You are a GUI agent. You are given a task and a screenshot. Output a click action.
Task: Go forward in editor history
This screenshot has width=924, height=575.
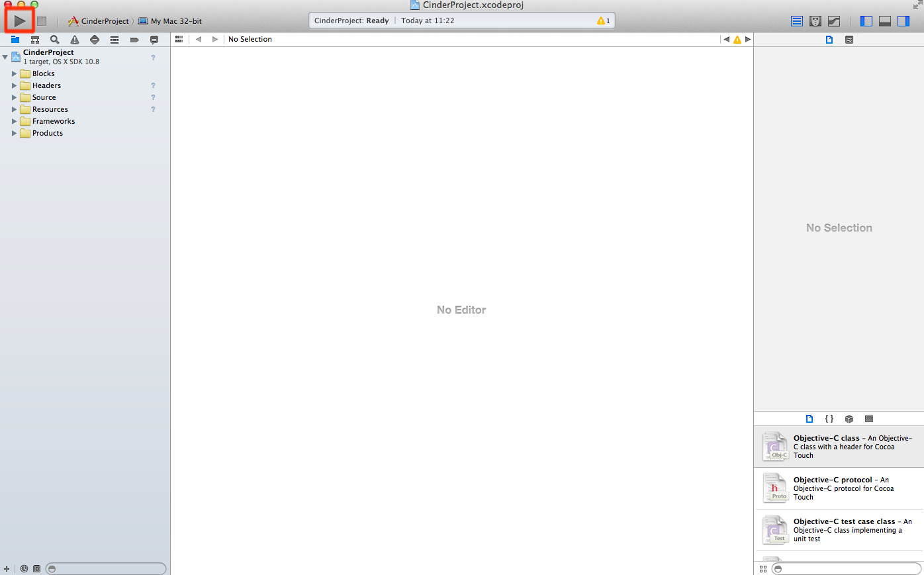(x=214, y=39)
